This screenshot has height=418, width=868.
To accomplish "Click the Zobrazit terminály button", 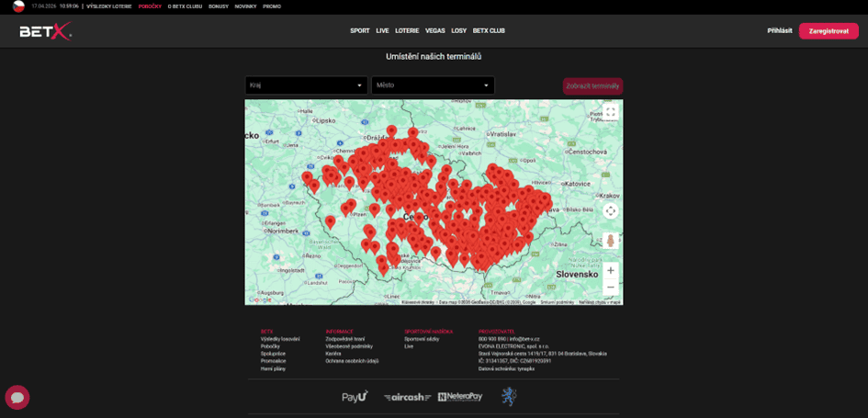I will point(592,85).
